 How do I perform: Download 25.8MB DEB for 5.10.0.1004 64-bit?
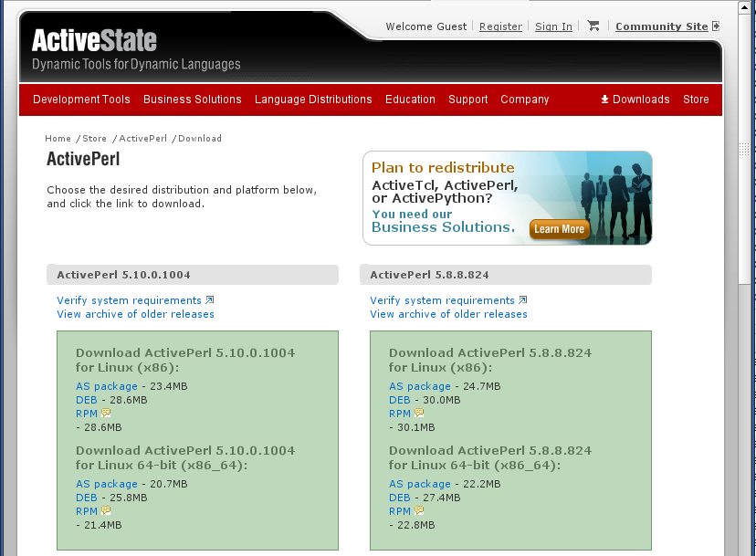pos(87,498)
